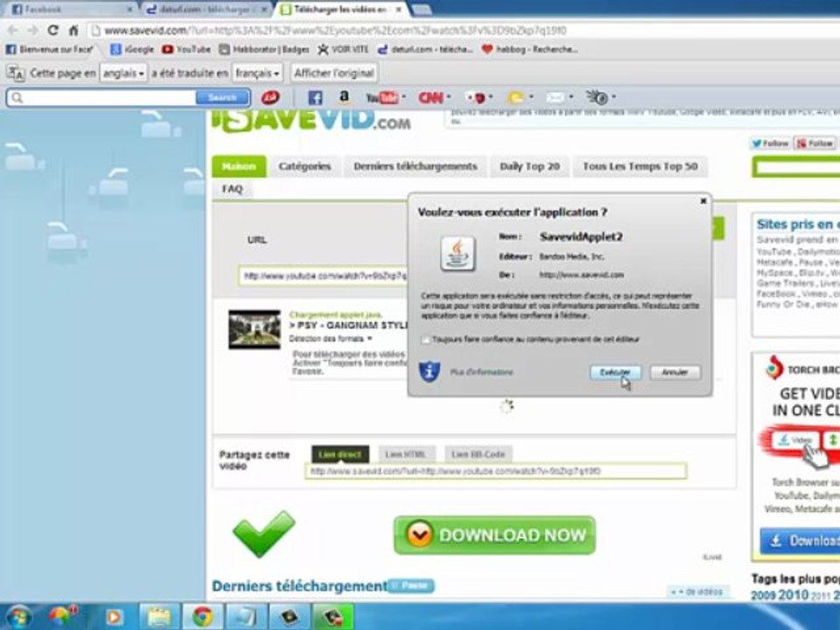Open Derniers téléchargements tab
The height and width of the screenshot is (630, 840).
click(415, 166)
